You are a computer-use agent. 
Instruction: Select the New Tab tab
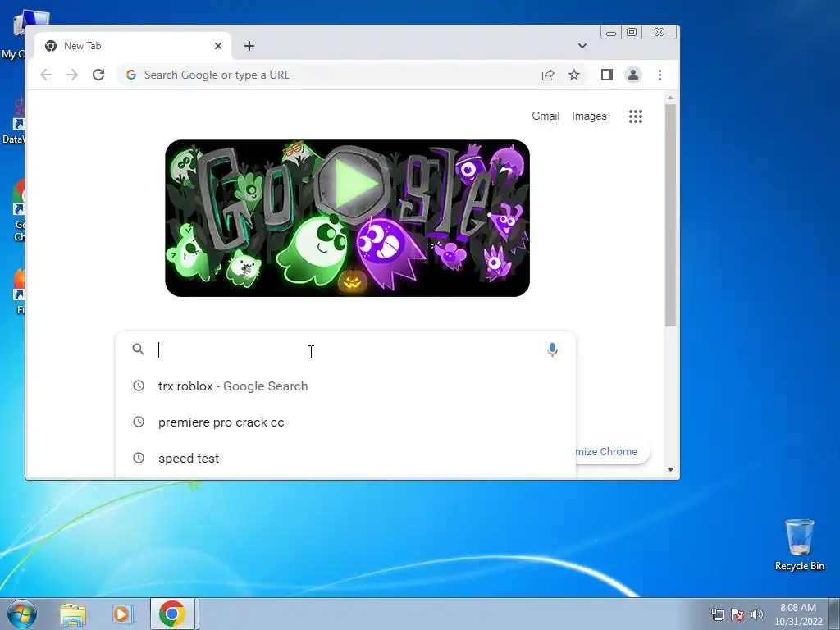coord(133,46)
